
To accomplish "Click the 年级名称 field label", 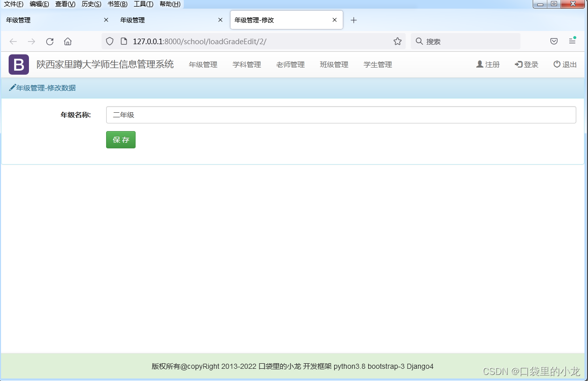I will pyautogui.click(x=76, y=115).
